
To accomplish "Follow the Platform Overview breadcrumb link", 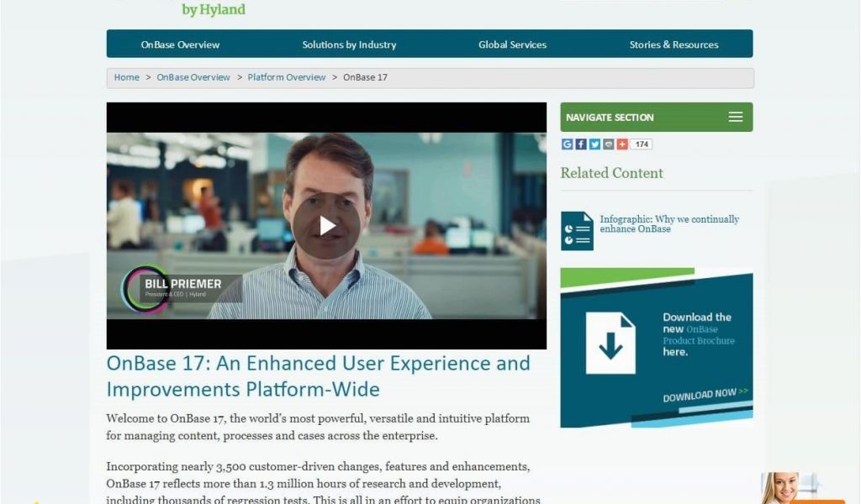I will tap(287, 77).
